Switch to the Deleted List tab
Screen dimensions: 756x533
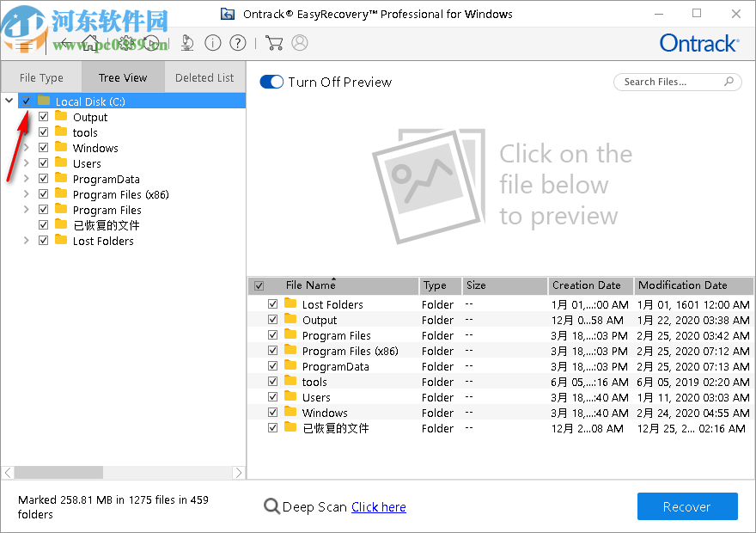tap(204, 77)
